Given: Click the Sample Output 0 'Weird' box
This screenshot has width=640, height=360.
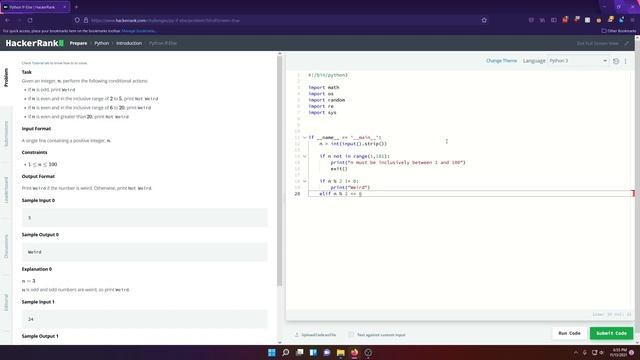Looking at the screenshot, I should coord(144,252).
